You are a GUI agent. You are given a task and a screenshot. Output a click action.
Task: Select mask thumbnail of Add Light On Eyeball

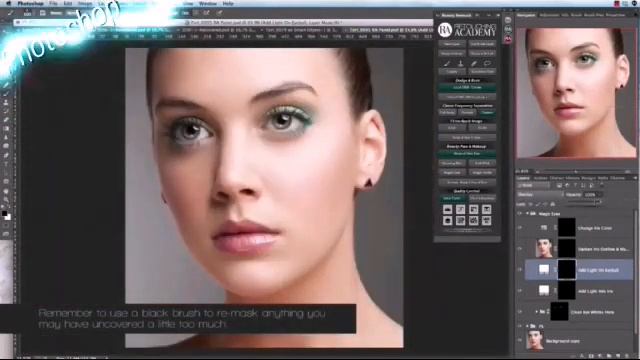pos(567,270)
